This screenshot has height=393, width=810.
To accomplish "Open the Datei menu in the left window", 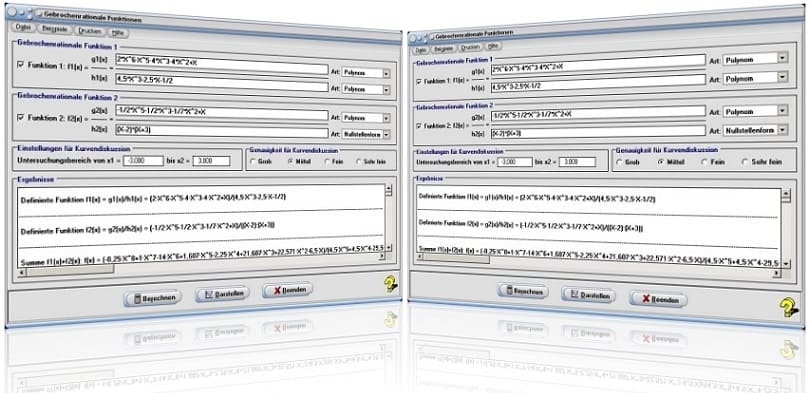I will (24, 26).
